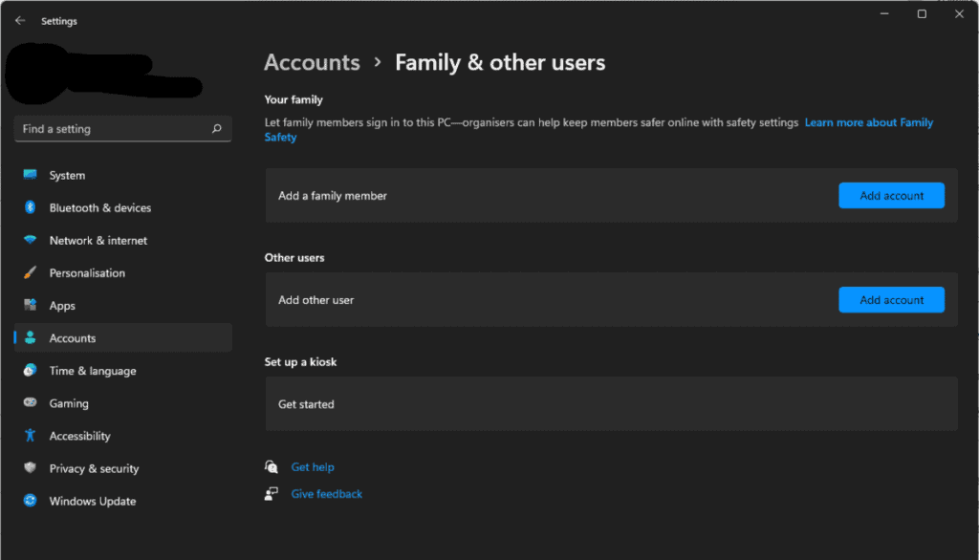
Task: Focus the Find a setting field
Action: tap(123, 129)
